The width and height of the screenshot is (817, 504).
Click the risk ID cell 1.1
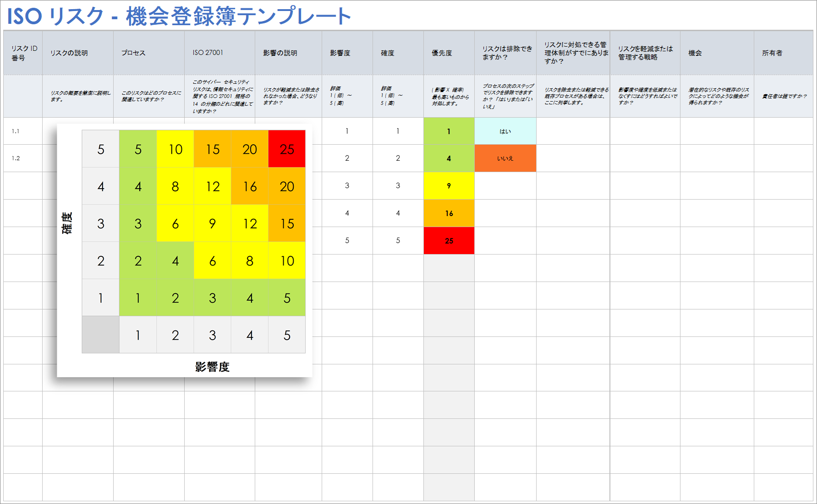click(x=23, y=131)
